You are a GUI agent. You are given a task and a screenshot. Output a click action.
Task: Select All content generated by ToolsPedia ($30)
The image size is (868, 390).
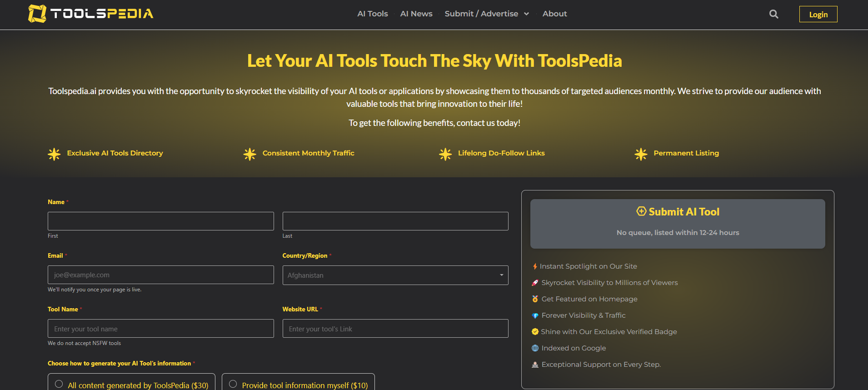59,384
